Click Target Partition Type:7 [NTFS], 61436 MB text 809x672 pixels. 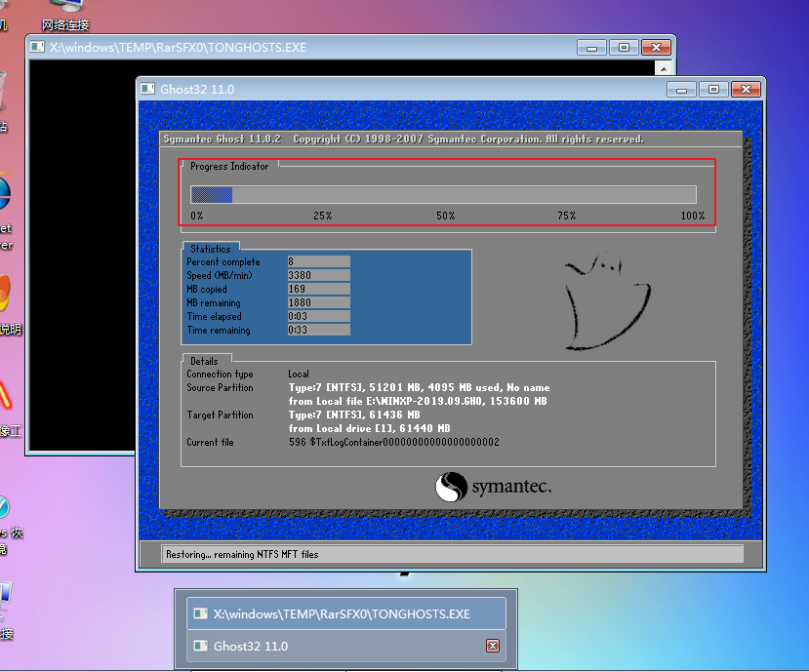pos(354,415)
